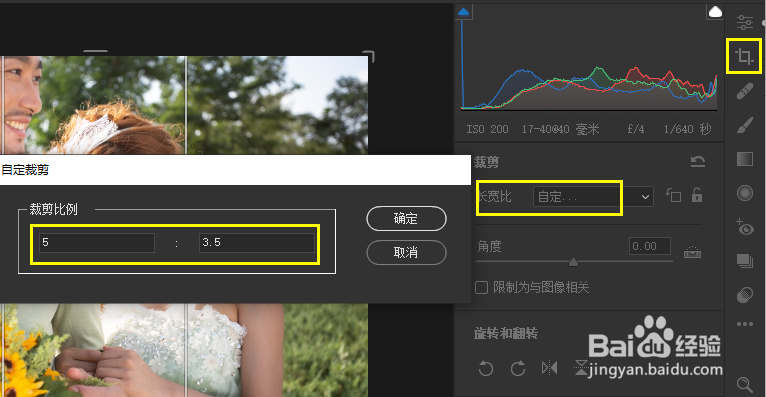Click the top-right crop corner handle

369,56
